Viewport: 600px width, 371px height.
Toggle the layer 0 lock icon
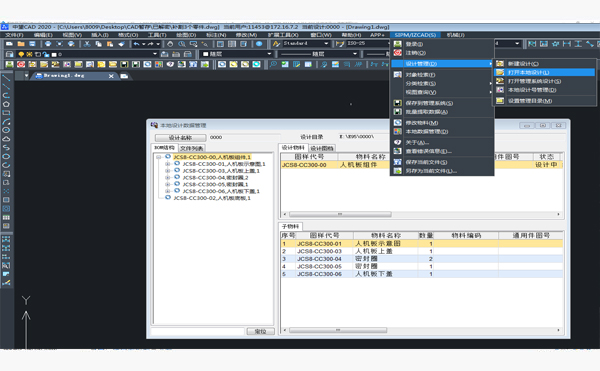[46, 54]
